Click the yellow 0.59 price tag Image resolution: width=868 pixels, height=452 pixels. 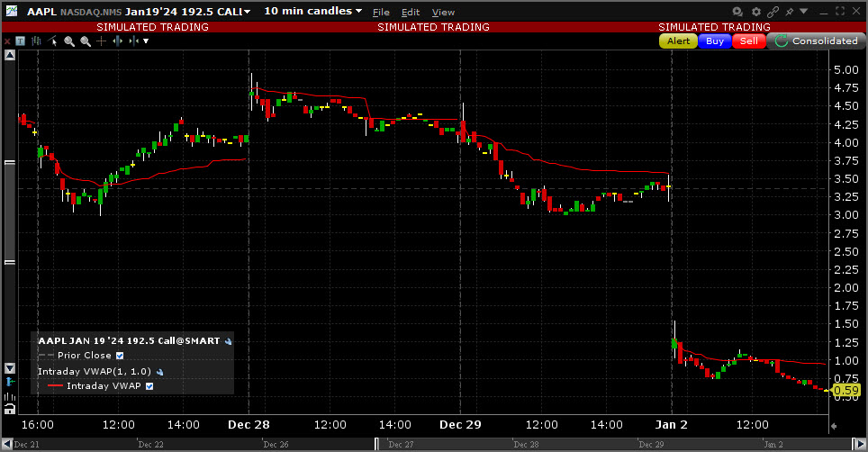845,391
